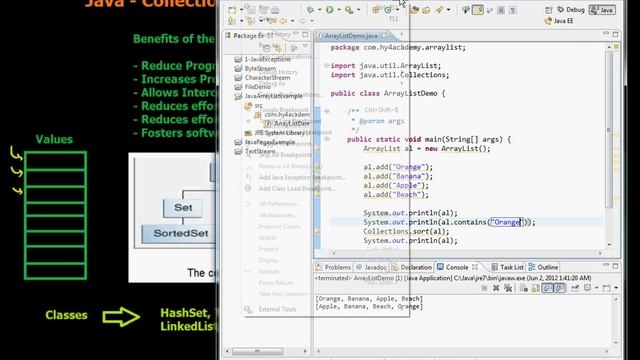The width and height of the screenshot is (640, 360).
Task: Select the ByteStream project
Action: click(256, 69)
